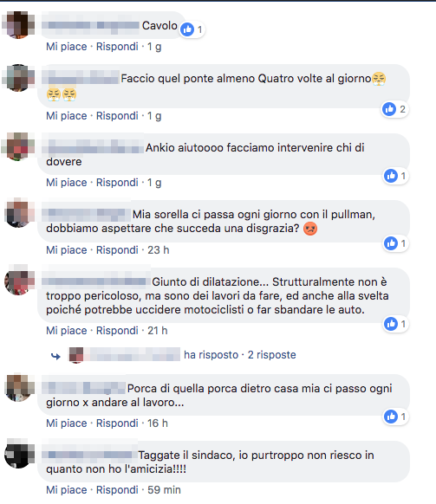Click blurred author name on the pullman comment
The image size is (436, 504).
(x=86, y=215)
